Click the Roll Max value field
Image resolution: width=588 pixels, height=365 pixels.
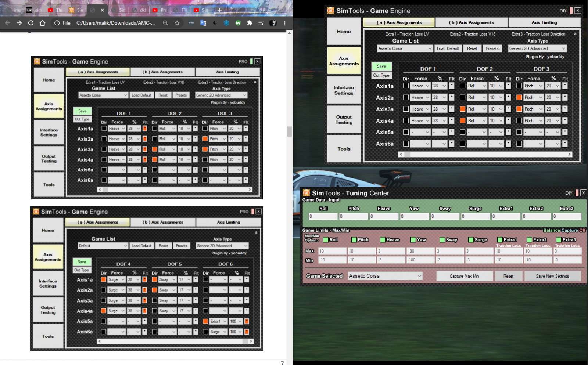pyautogui.click(x=332, y=251)
